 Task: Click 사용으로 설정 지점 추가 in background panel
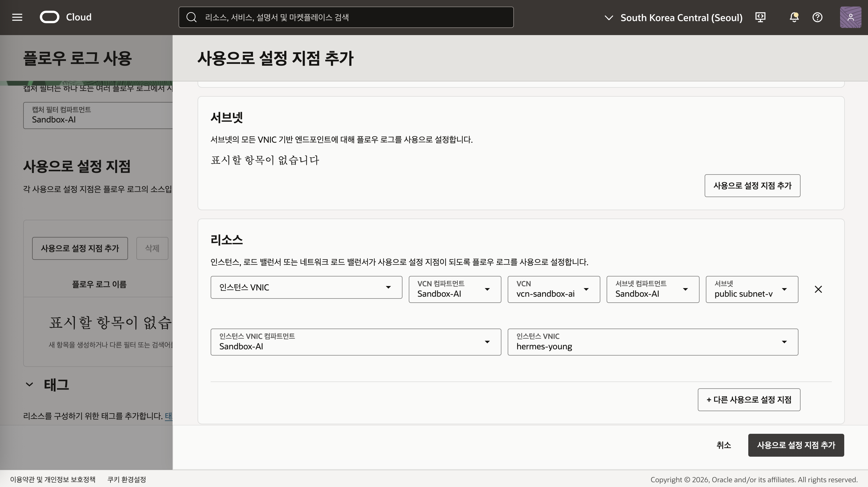coord(80,249)
